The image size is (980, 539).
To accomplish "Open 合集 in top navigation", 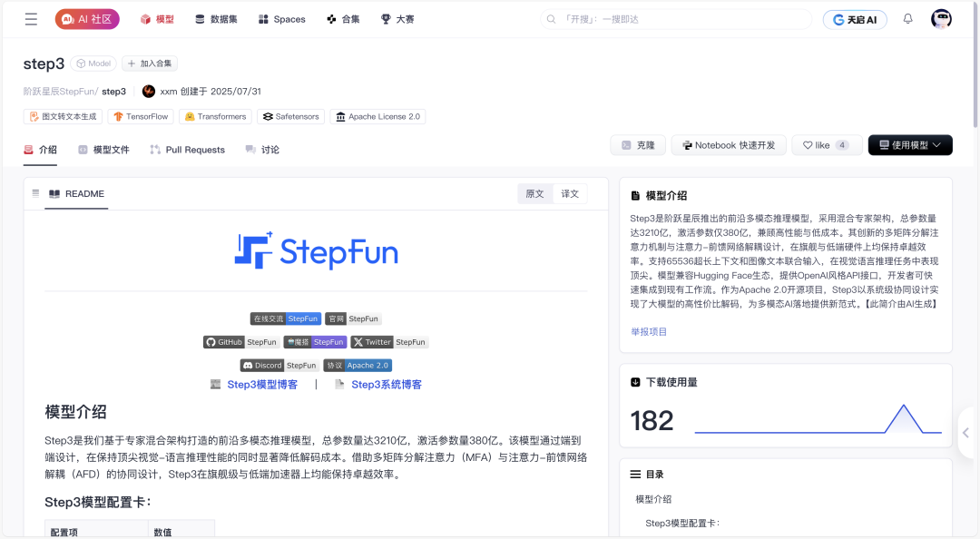I will coord(343,19).
